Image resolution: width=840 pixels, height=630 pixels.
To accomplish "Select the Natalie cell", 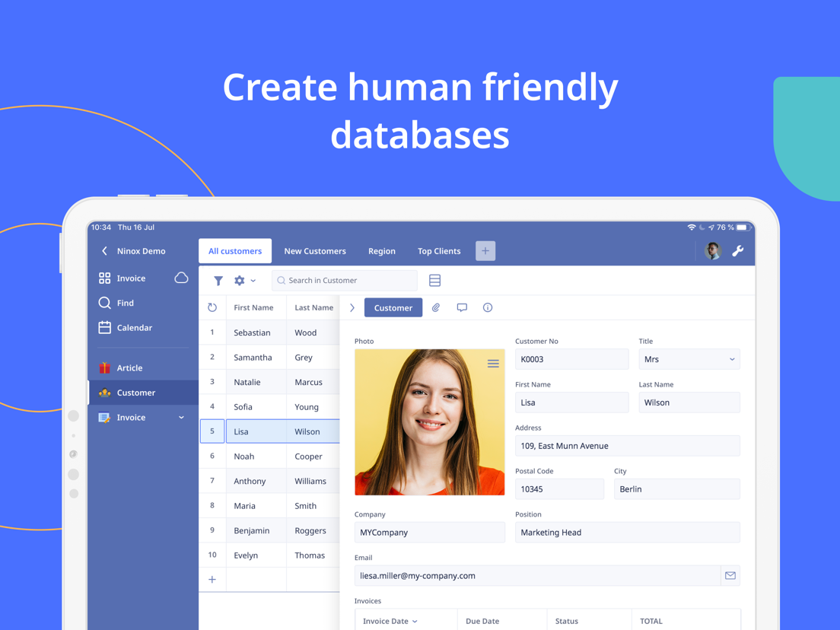I will click(x=256, y=382).
